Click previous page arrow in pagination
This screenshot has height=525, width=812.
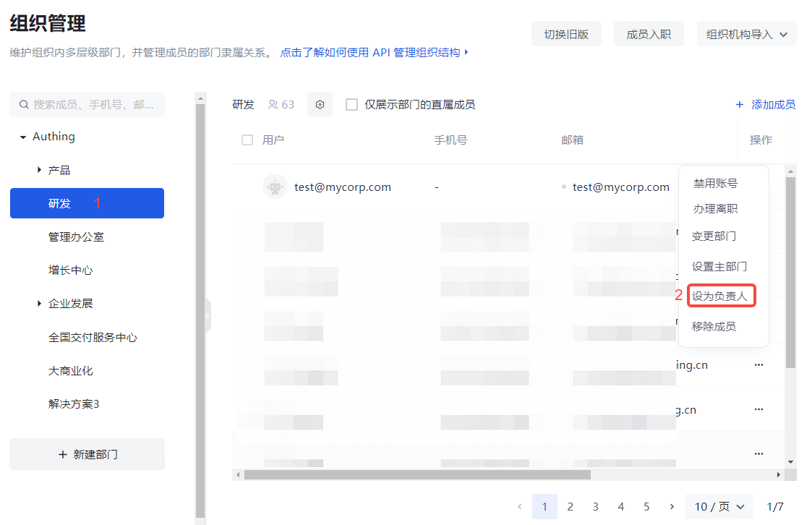click(519, 507)
